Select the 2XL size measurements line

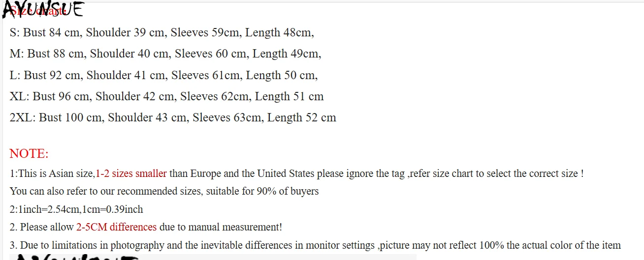(173, 117)
